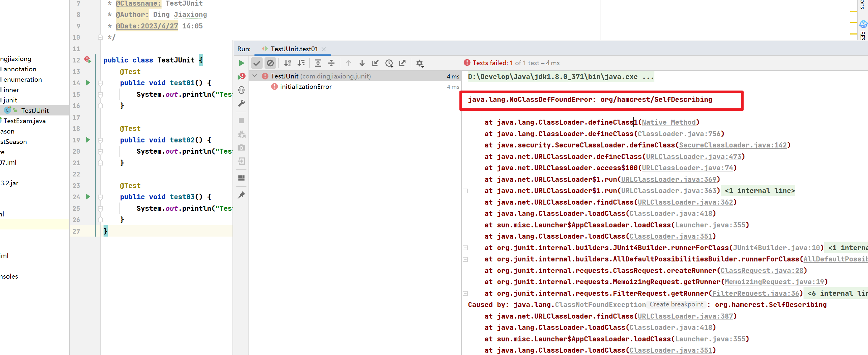Click the attach debugger bug icon
This screenshot has width=868, height=355.
tap(241, 134)
